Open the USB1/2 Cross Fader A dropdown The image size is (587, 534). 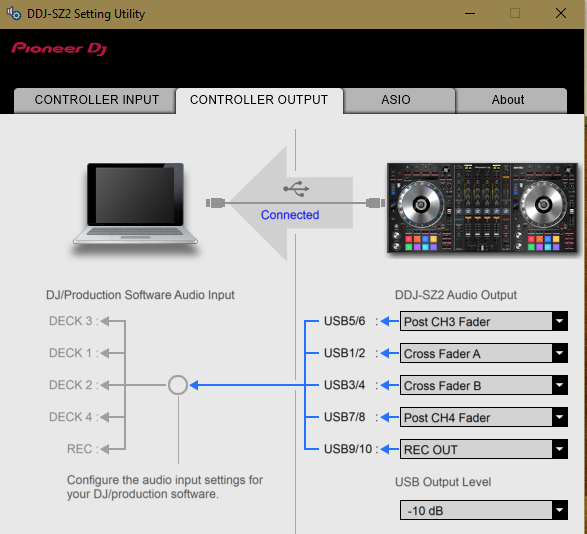coord(484,353)
